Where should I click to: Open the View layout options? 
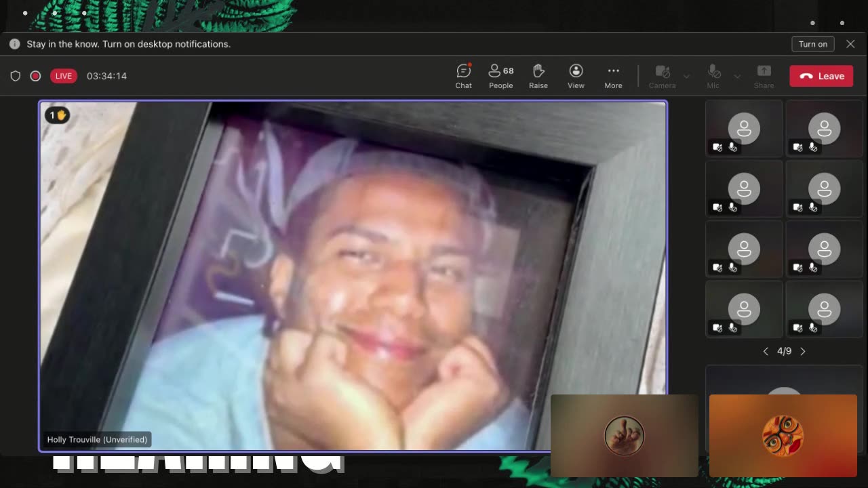pyautogui.click(x=576, y=76)
